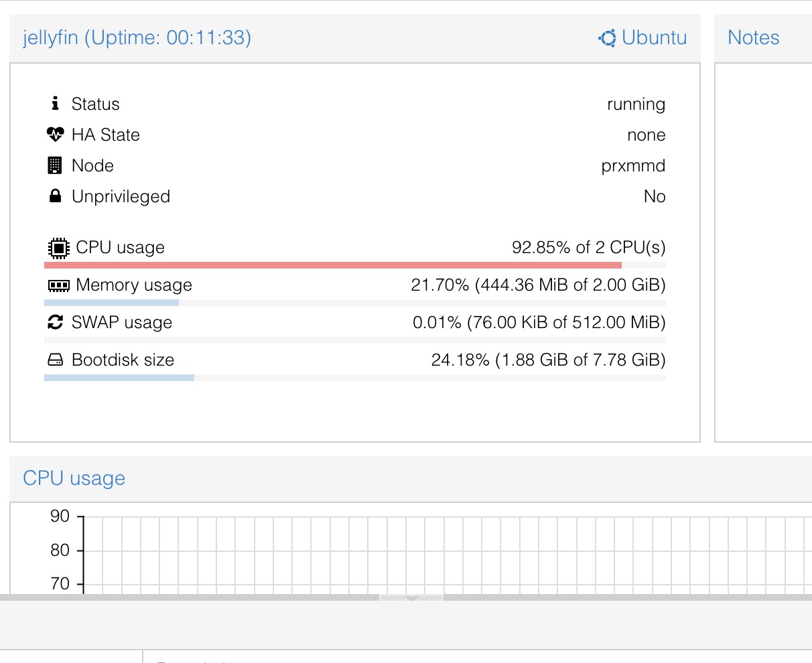The width and height of the screenshot is (812, 663).
Task: Select the jellyfin uptime panel title
Action: coord(137,38)
